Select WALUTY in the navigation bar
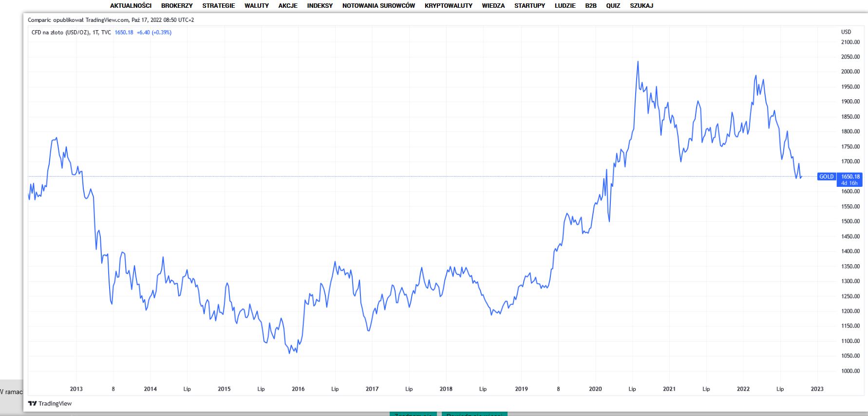 [x=256, y=6]
